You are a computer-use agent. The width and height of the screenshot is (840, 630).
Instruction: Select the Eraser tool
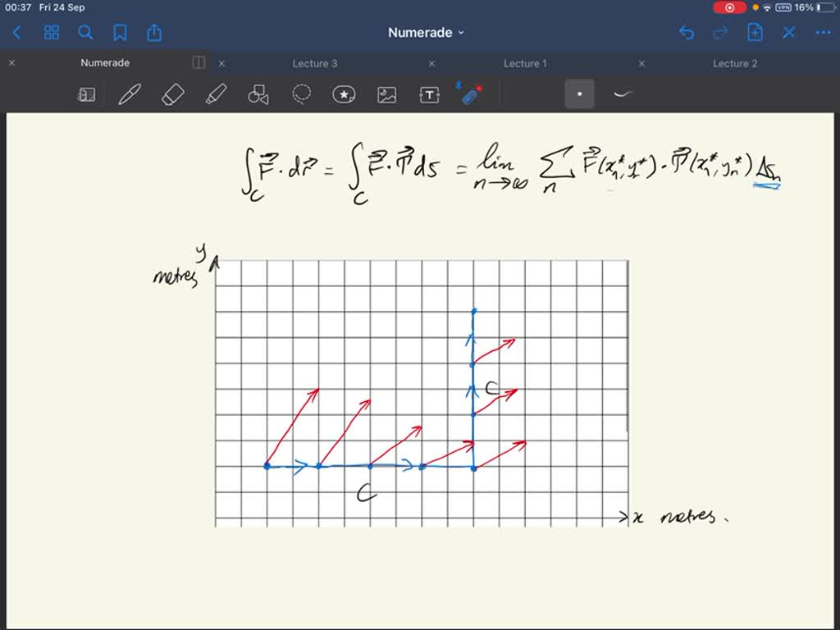point(171,94)
